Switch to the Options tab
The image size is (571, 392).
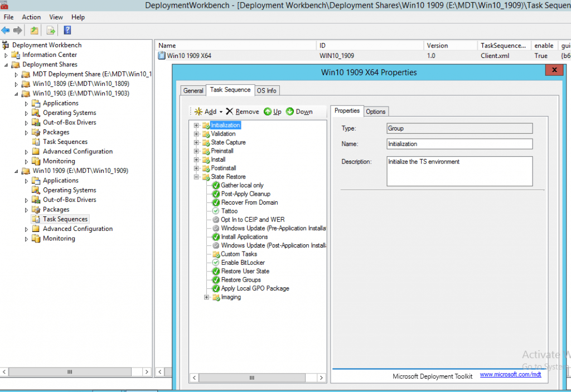(376, 112)
